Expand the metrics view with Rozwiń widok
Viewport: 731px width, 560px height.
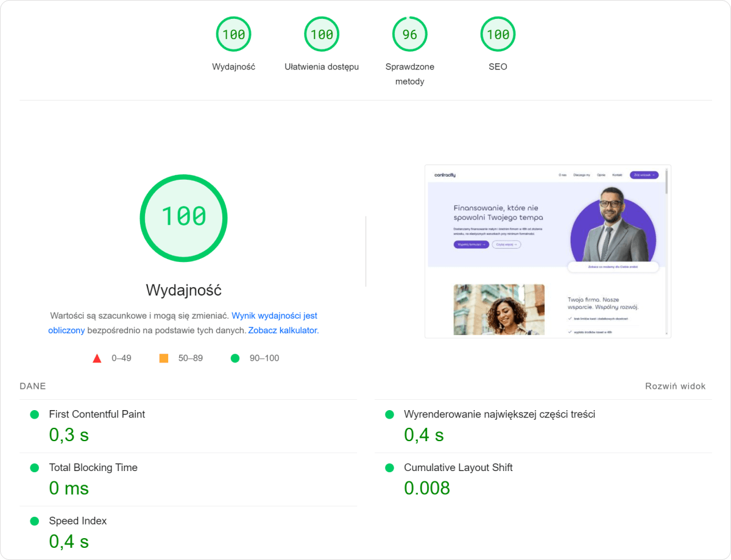(x=675, y=386)
